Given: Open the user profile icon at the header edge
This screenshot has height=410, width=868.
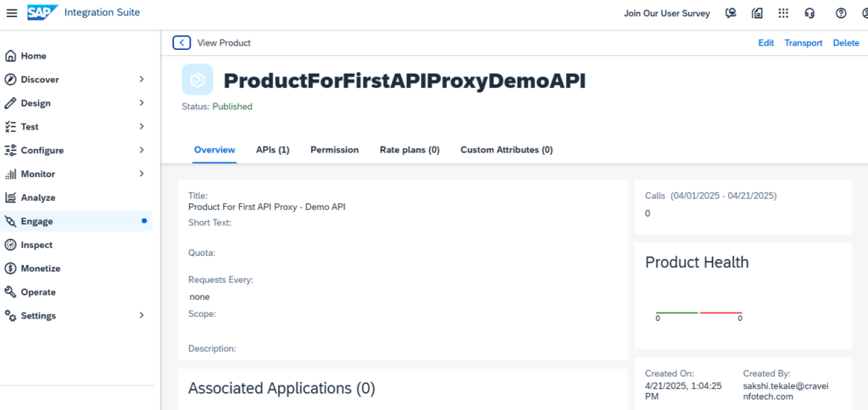Looking at the screenshot, I should [x=865, y=14].
